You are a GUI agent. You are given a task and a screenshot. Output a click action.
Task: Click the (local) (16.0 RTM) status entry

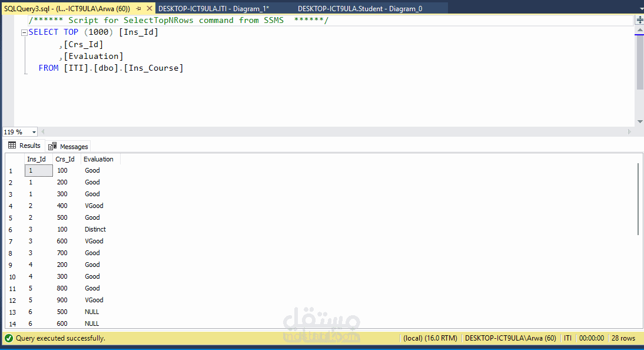(x=430, y=338)
